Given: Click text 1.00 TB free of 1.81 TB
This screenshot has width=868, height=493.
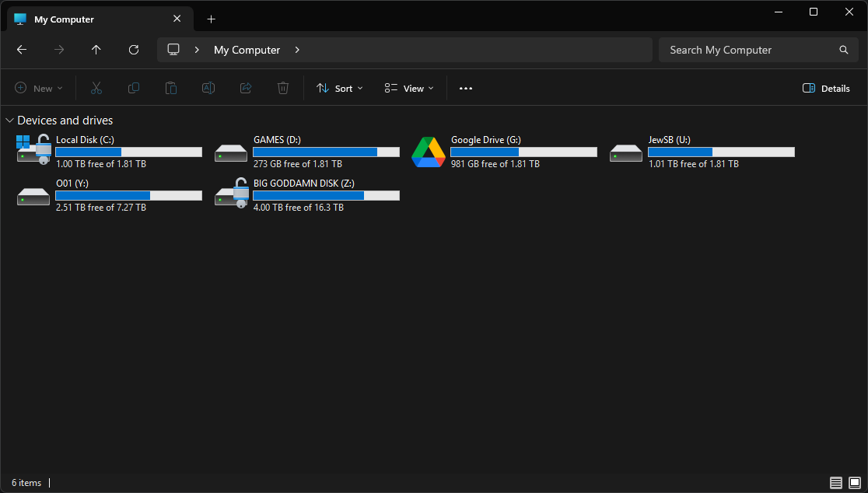Looking at the screenshot, I should 101,164.
